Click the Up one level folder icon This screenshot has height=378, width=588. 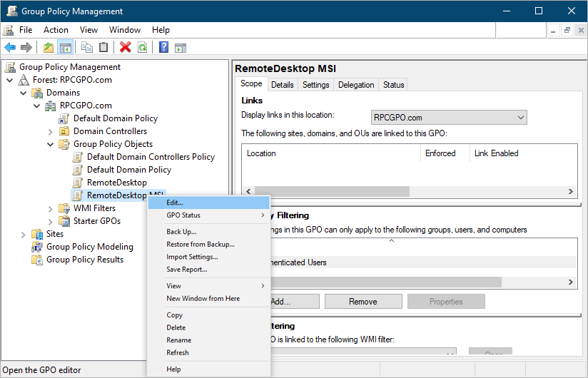[x=49, y=48]
